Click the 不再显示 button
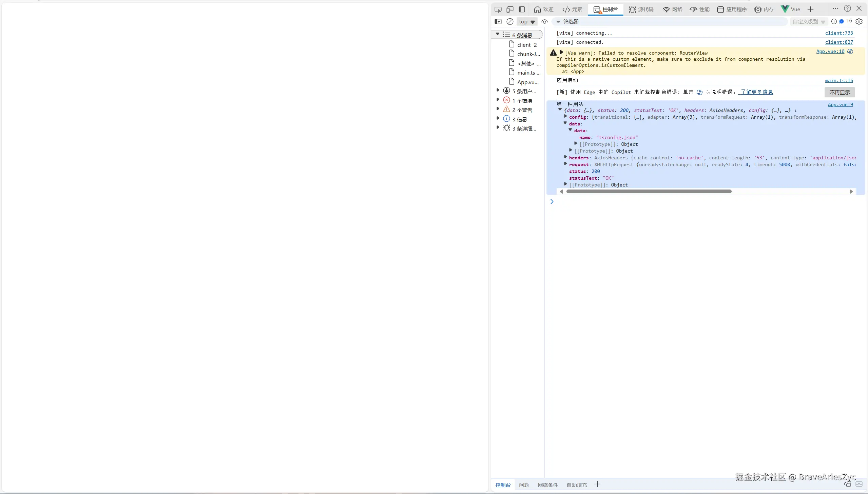This screenshot has width=868, height=494. (840, 92)
